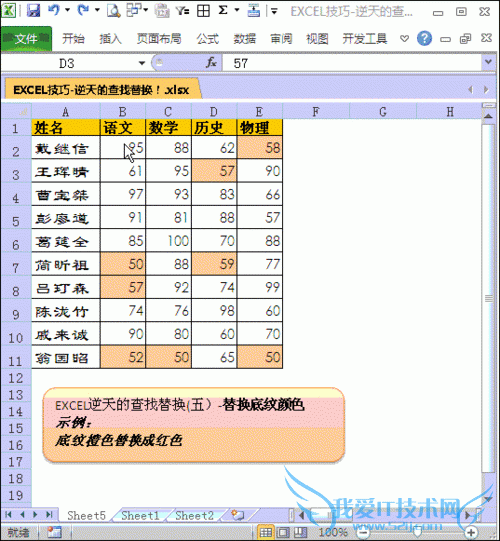Click the Select All corner of the grid

point(17,111)
